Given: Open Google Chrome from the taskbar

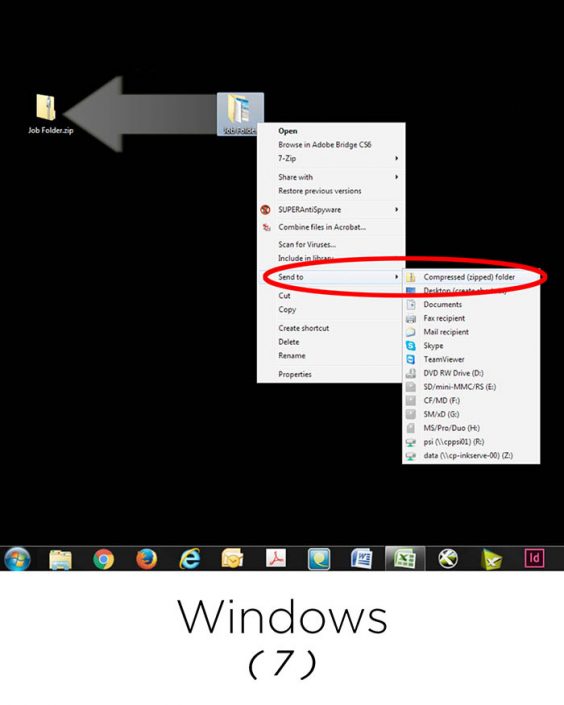Looking at the screenshot, I should pos(103,559).
